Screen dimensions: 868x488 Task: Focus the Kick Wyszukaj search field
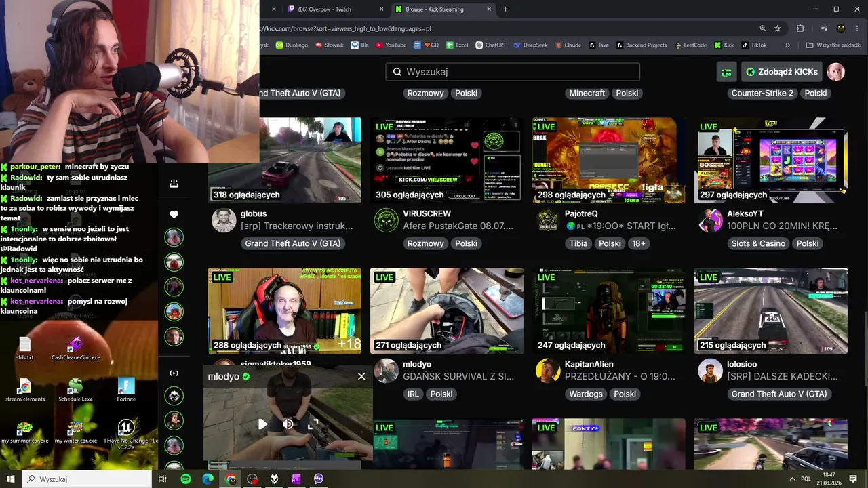tap(513, 72)
